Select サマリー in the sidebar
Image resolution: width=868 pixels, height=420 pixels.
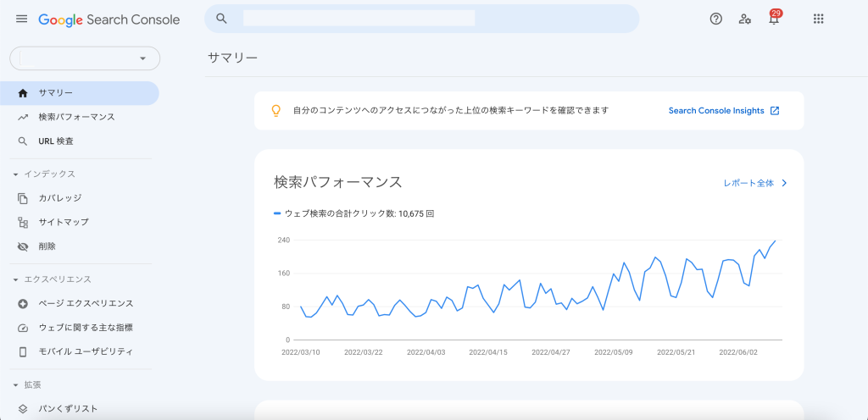[x=79, y=93]
